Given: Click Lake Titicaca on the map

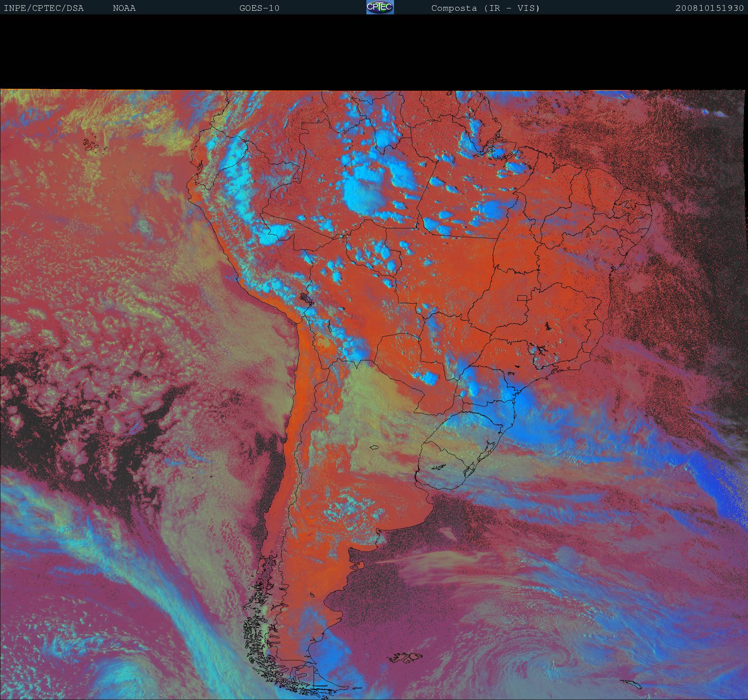Looking at the screenshot, I should pyautogui.click(x=306, y=298).
